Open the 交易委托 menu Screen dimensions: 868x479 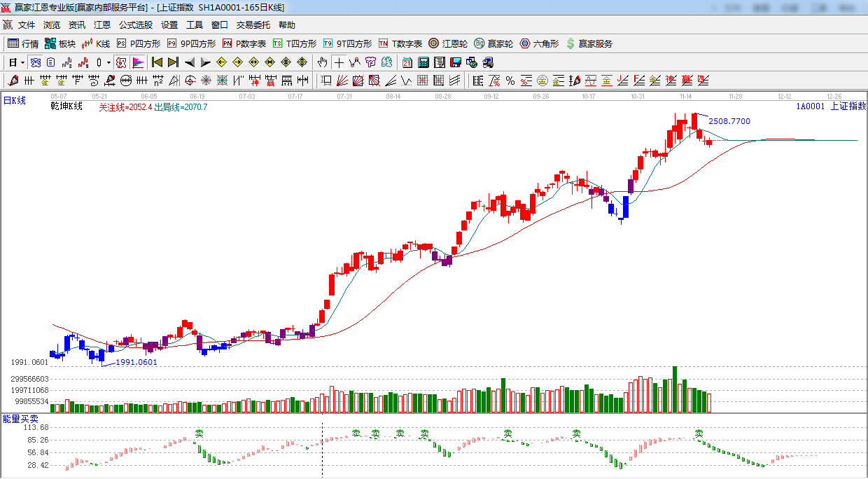click(253, 25)
